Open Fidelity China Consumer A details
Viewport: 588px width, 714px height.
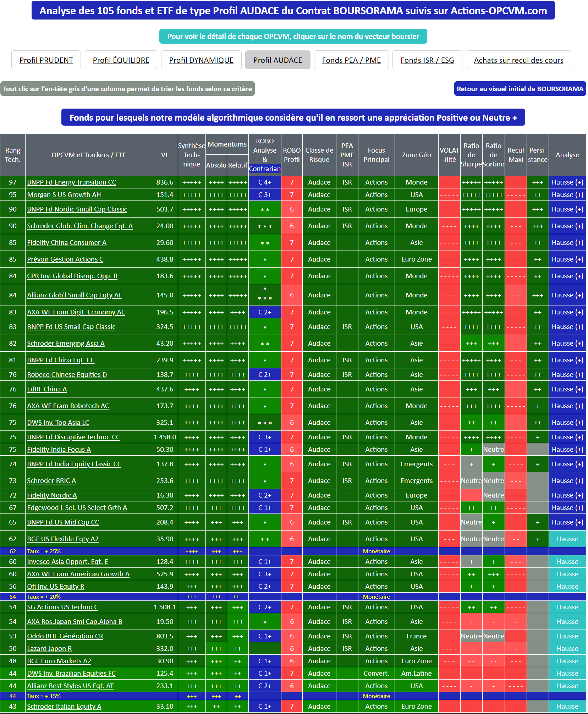(67, 243)
